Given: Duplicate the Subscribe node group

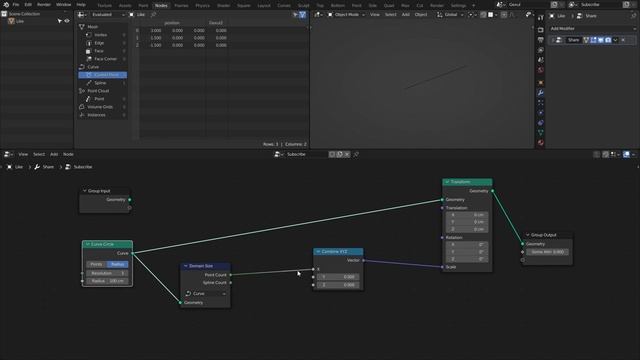Looking at the screenshot, I should [340, 154].
